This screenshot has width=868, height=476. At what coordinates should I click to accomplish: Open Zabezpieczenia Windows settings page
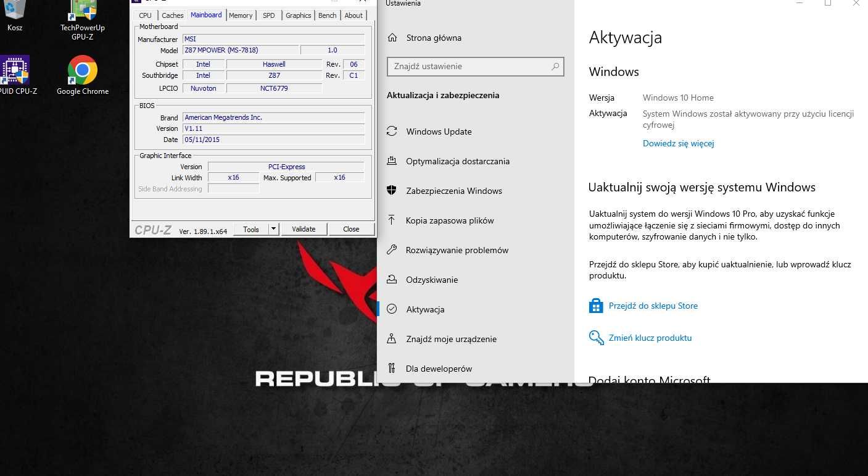pos(454,191)
